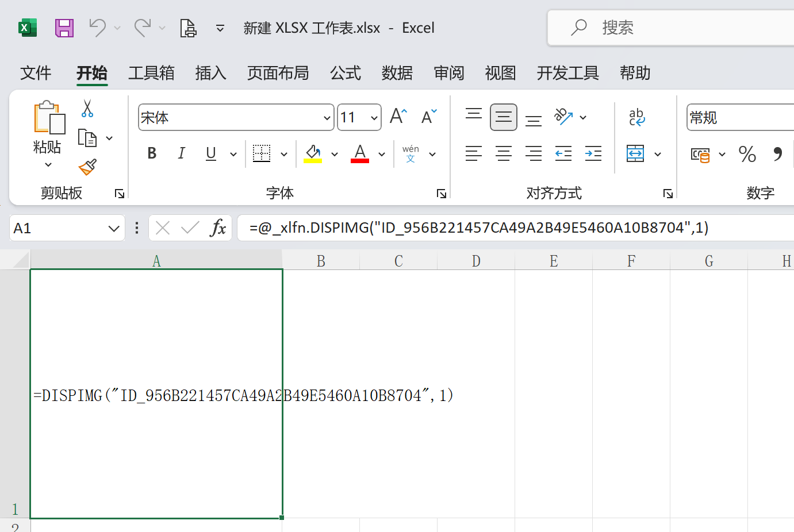Screen dimensions: 794x532
Task: Click the Insert Function fx icon
Action: coord(218,228)
